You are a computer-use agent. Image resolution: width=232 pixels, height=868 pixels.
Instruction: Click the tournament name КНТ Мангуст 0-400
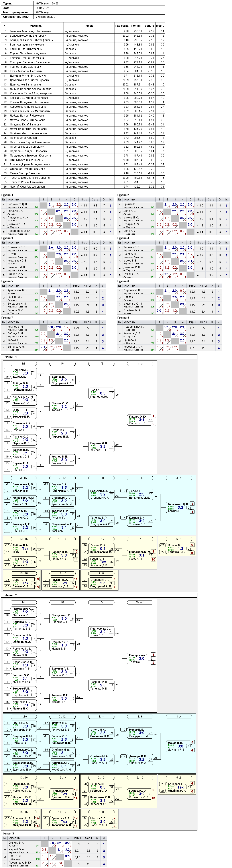point(47,3)
